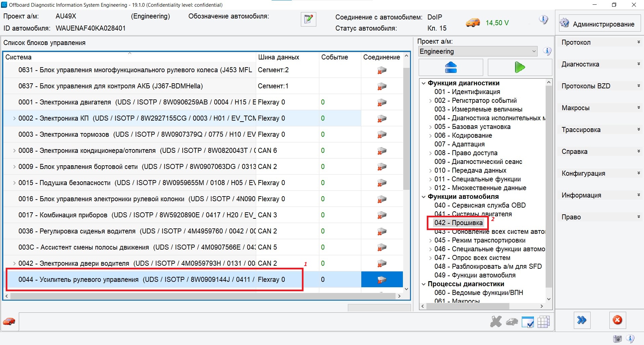Expand the Трассировка side menu
This screenshot has height=345, width=644.
[600, 130]
